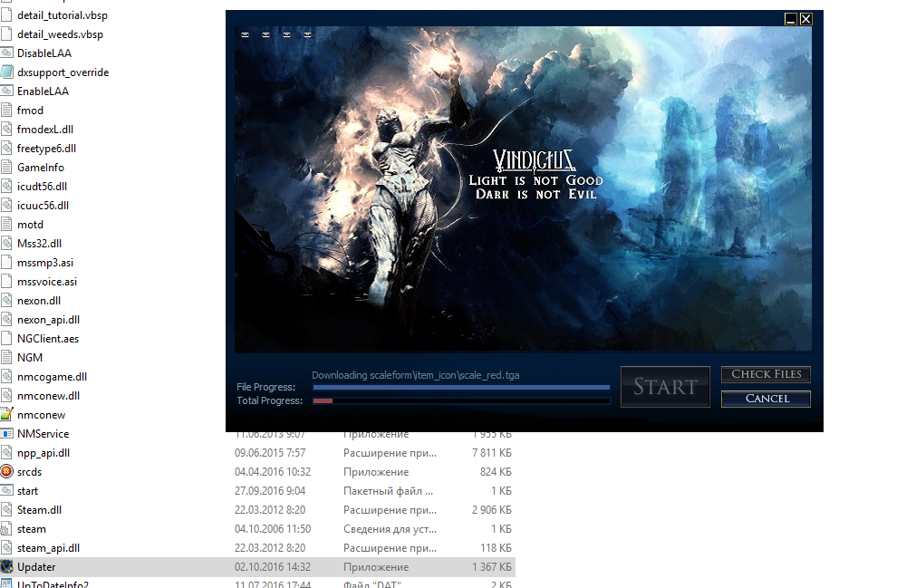
Task: Click the type 'Сведения для уст...' cell
Action: tap(390, 529)
